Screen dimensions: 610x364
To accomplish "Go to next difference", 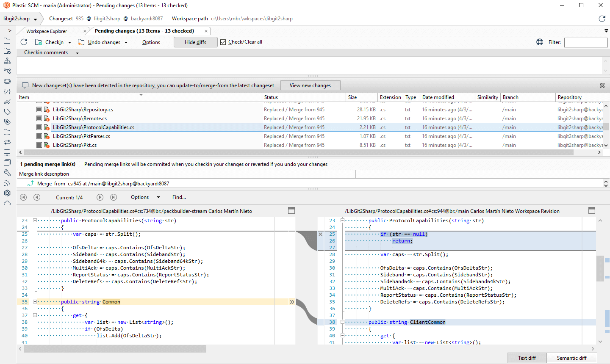I will [x=100, y=197].
